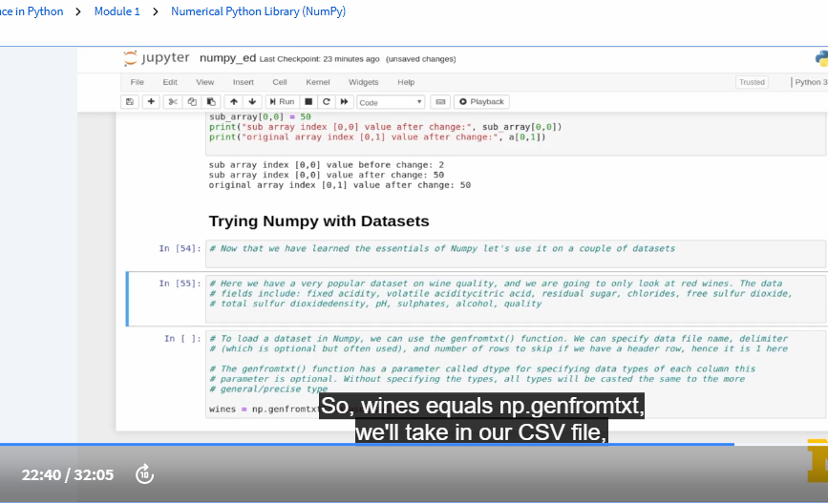Restart the kernel circular arrow icon

[327, 102]
